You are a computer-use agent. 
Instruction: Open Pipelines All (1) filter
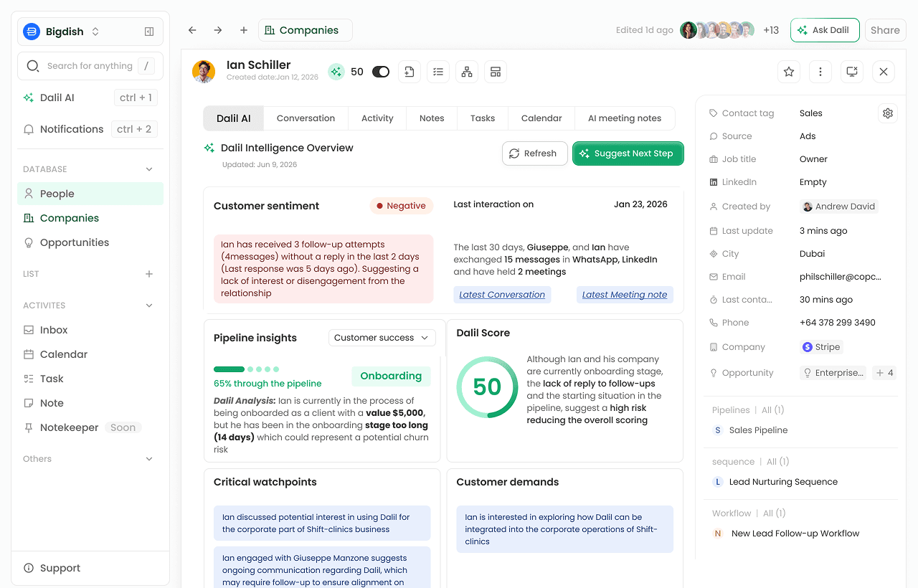tap(772, 410)
